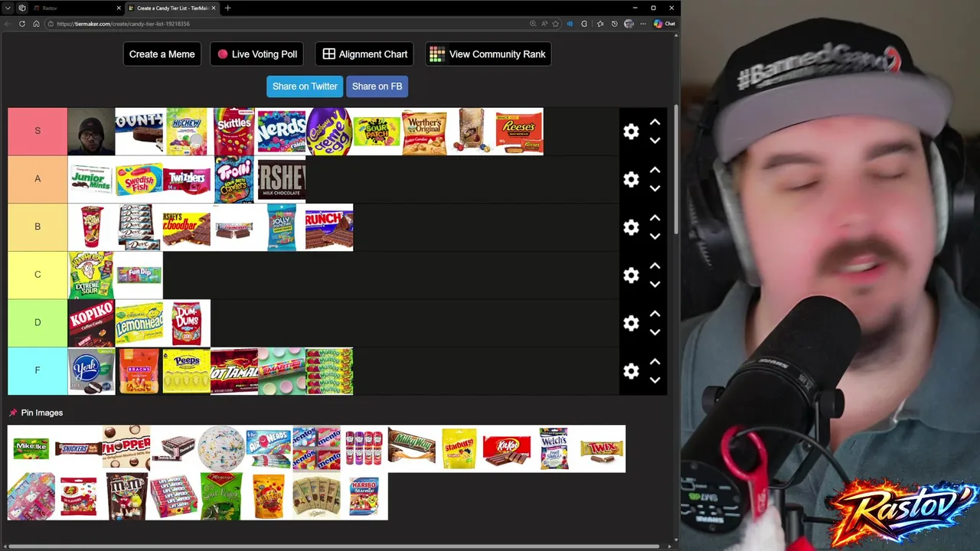Select Hershey's milk chocolate in A tier

tap(281, 179)
